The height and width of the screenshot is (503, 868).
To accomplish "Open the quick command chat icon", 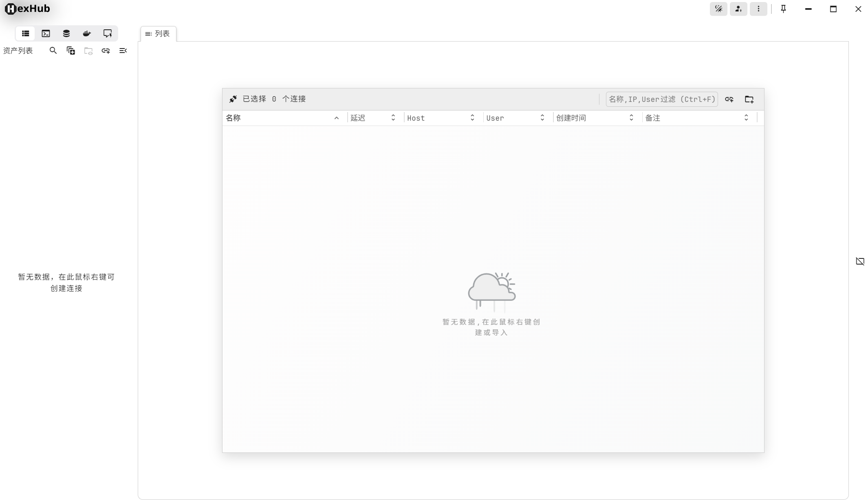I will [107, 33].
